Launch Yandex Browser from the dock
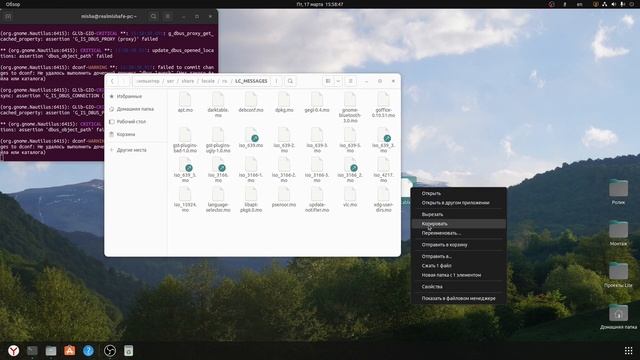 pyautogui.click(x=13, y=351)
